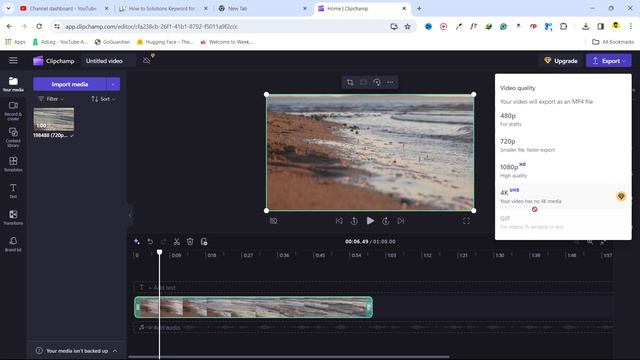The width and height of the screenshot is (640, 360).
Task: Click the fit/fill icon in floating toolbar
Action: [x=363, y=82]
